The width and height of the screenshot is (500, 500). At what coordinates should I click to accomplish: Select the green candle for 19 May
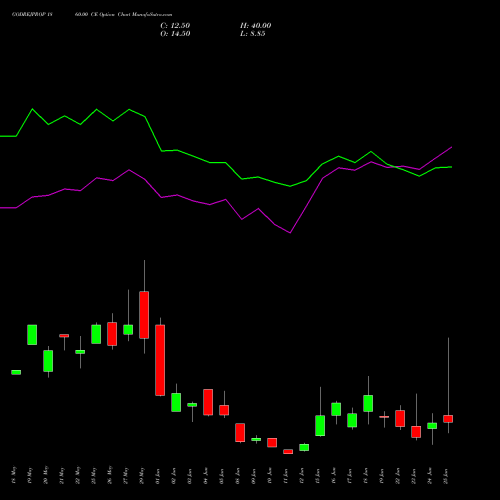coord(32,335)
